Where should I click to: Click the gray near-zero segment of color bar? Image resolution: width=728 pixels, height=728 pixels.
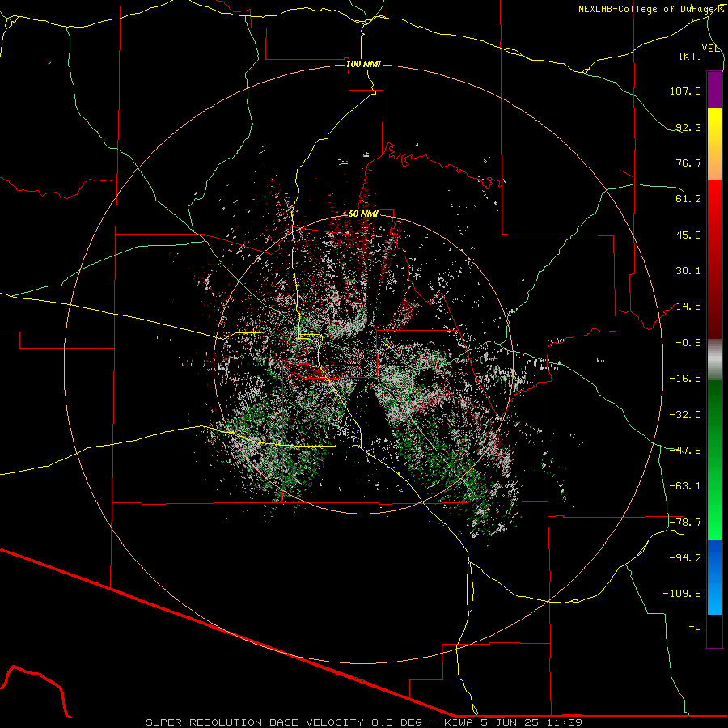pyautogui.click(x=714, y=360)
